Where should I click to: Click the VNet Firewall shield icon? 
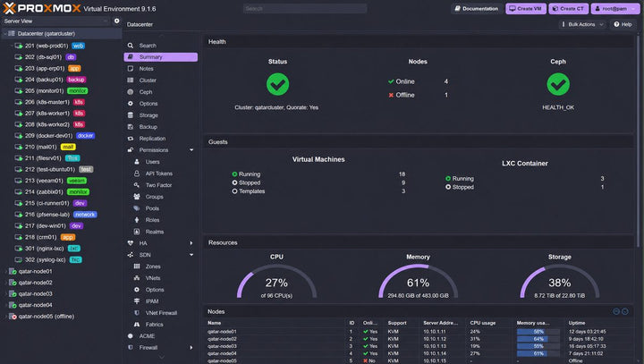(137, 313)
